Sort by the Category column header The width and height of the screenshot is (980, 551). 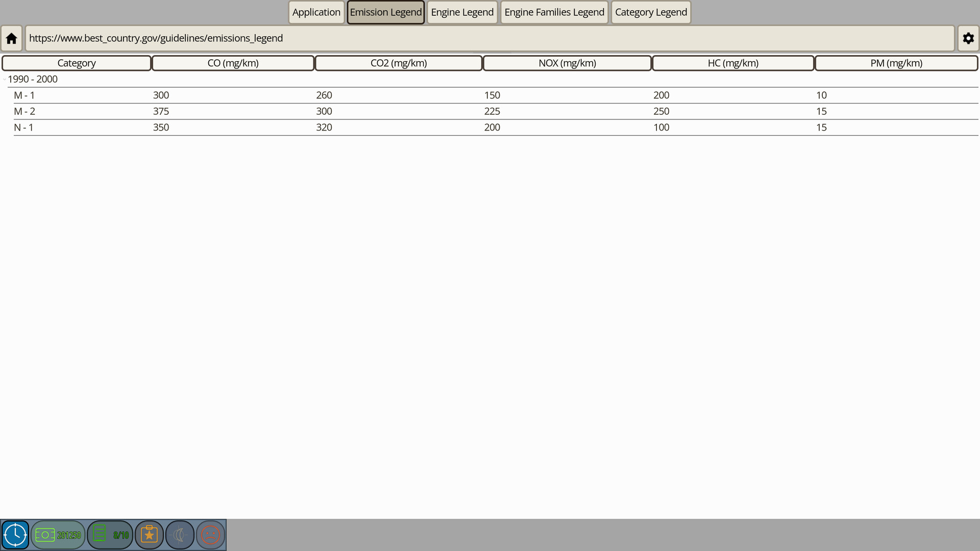[x=77, y=63]
